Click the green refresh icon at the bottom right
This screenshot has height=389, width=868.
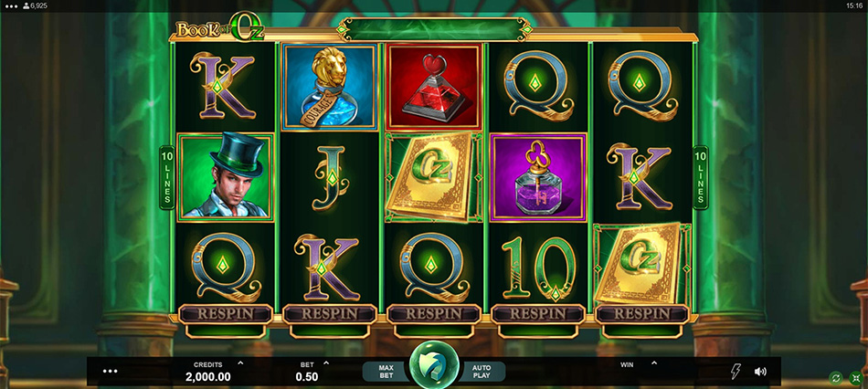(x=835, y=378)
